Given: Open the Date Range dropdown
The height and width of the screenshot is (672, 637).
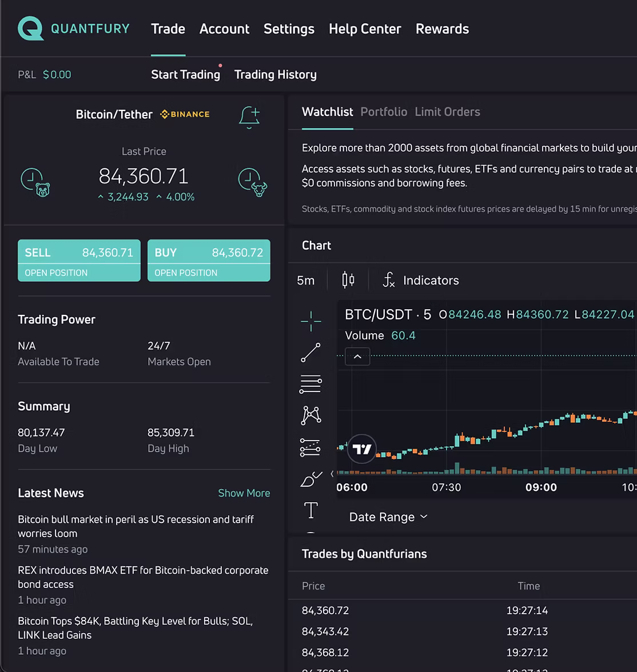Looking at the screenshot, I should (x=389, y=517).
